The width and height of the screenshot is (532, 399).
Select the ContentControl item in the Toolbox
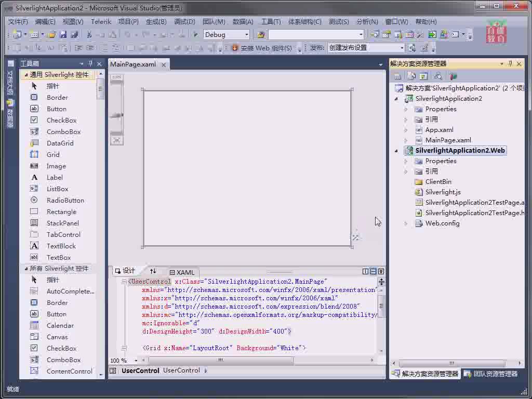pos(69,371)
